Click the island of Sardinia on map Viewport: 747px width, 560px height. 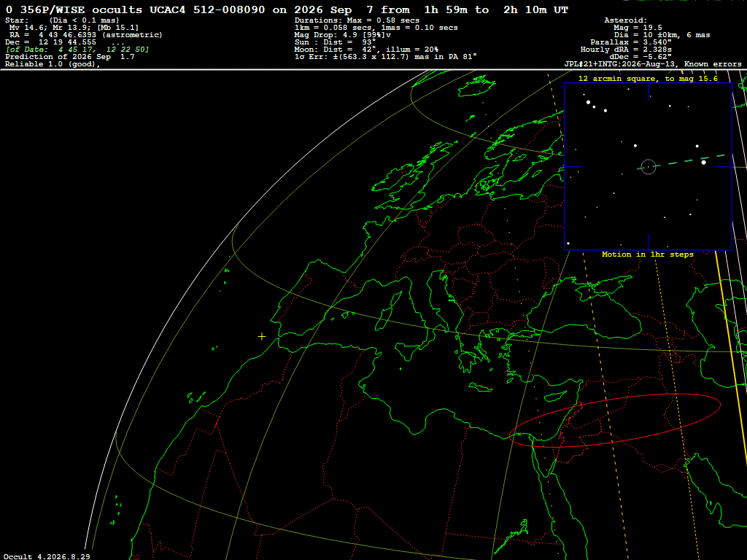pyautogui.click(x=383, y=319)
